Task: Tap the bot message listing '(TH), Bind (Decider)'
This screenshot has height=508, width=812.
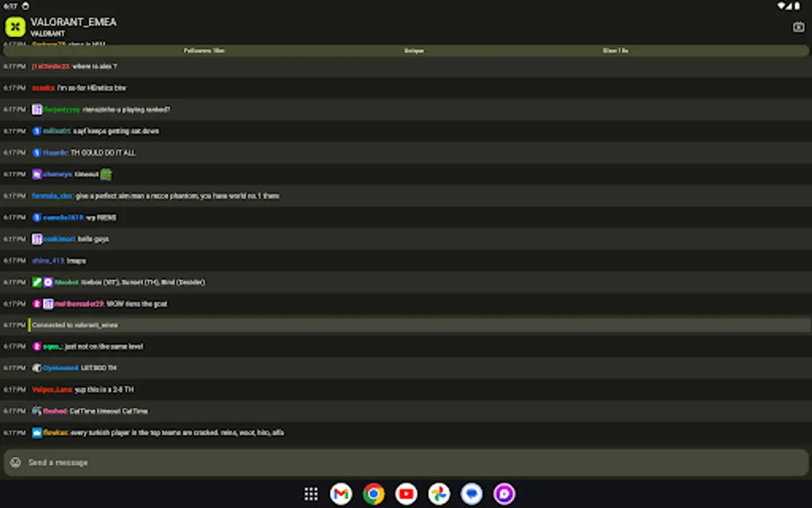Action: coord(143,282)
